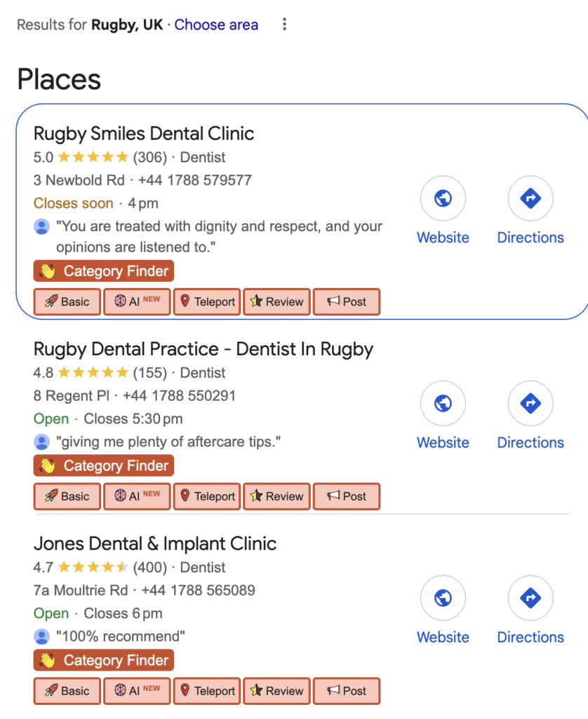
Task: Click Post button under Rugby Dental Practice
Action: pyautogui.click(x=346, y=496)
